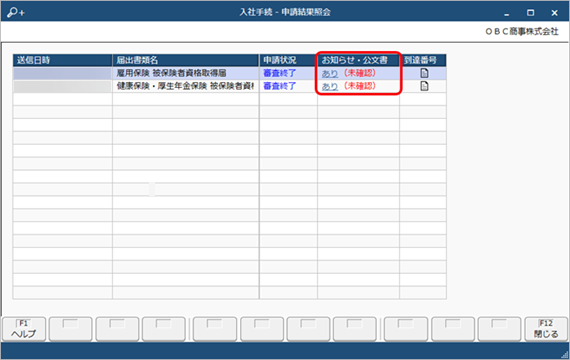
Task: Click the 申請状況 column header
Action: coord(288,60)
